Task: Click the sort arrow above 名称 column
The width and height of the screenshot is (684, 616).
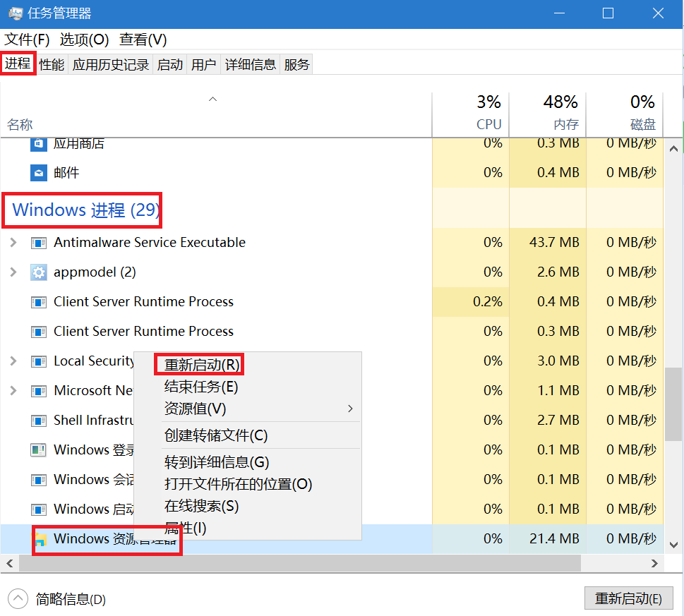Action: point(213,99)
